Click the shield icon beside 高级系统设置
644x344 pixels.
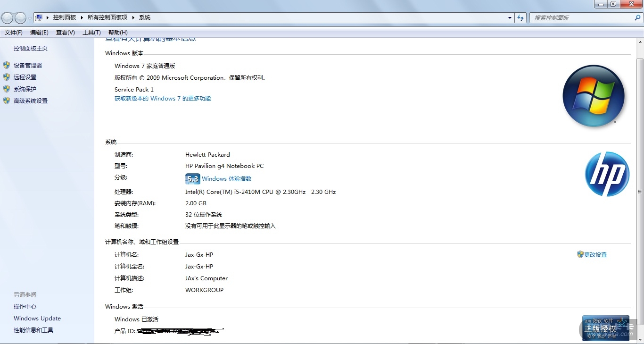[x=7, y=101]
